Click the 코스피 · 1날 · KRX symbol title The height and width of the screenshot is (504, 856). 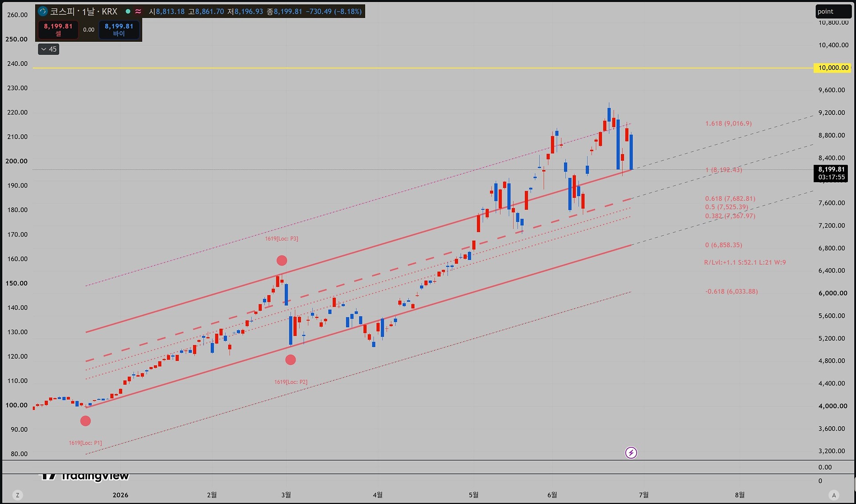tap(83, 12)
